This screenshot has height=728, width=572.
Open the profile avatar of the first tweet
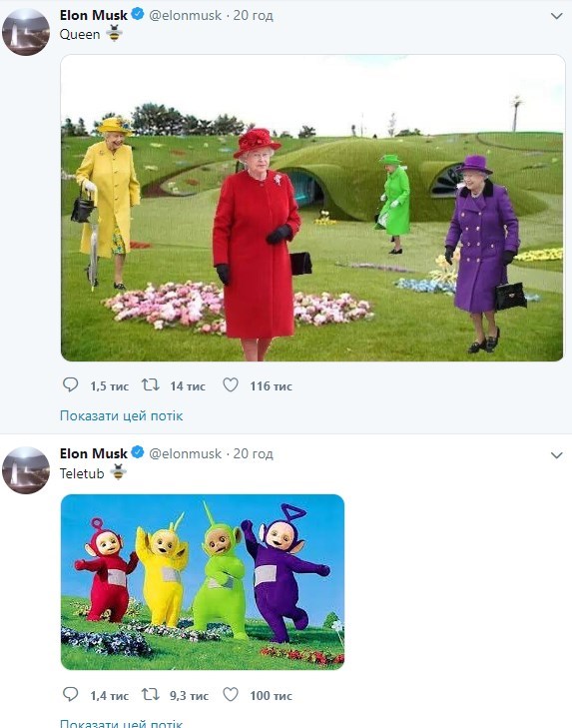coord(26,32)
